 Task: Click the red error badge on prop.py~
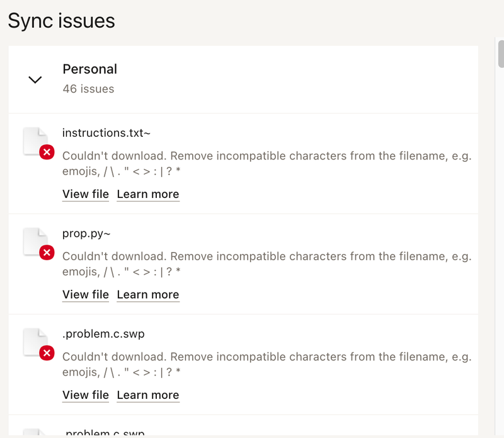47,253
